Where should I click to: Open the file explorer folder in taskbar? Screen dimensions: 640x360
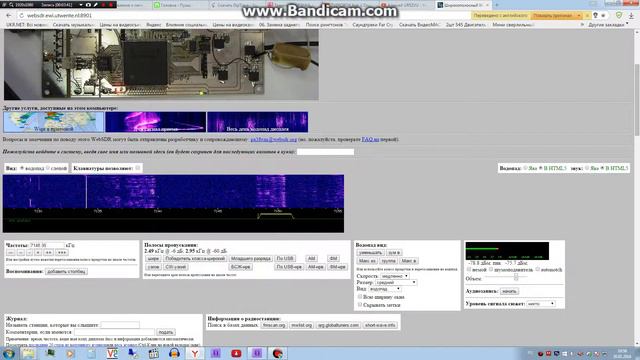pyautogui.click(x=29, y=353)
